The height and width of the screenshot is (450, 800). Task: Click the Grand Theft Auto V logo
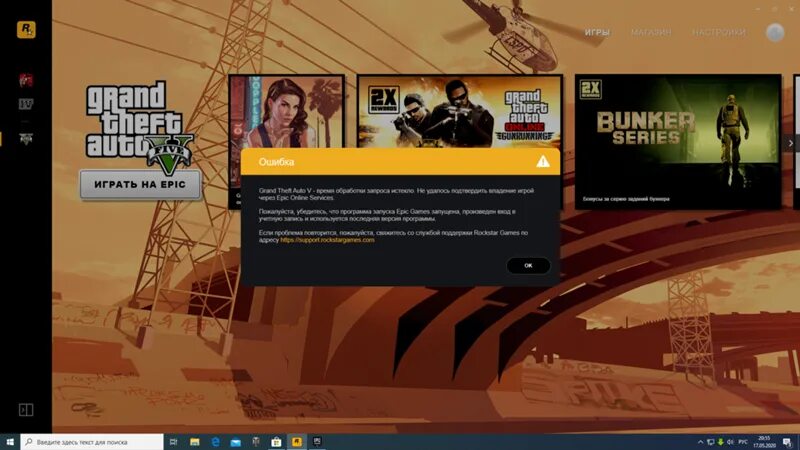(140, 128)
